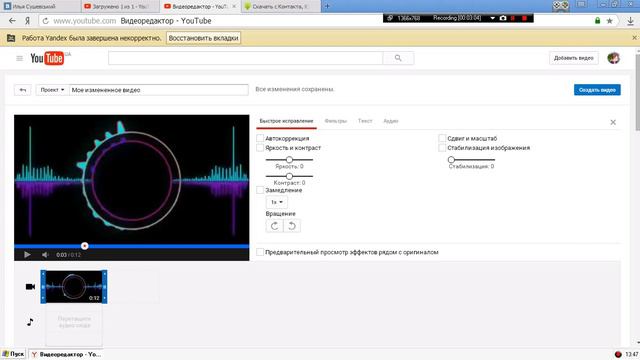Click the music note audio track icon
Screen dimensions: 640x360
click(30, 322)
